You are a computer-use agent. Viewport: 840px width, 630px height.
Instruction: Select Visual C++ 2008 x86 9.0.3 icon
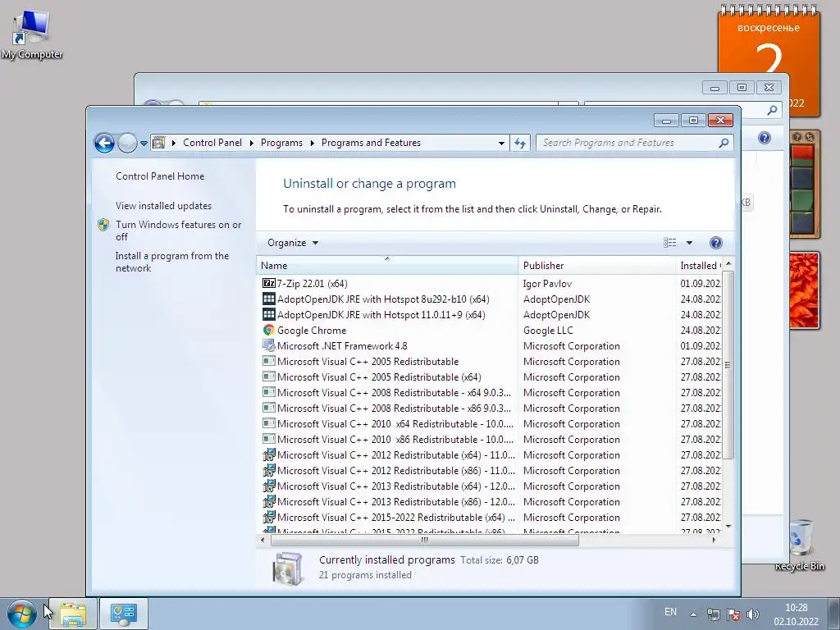(269, 408)
